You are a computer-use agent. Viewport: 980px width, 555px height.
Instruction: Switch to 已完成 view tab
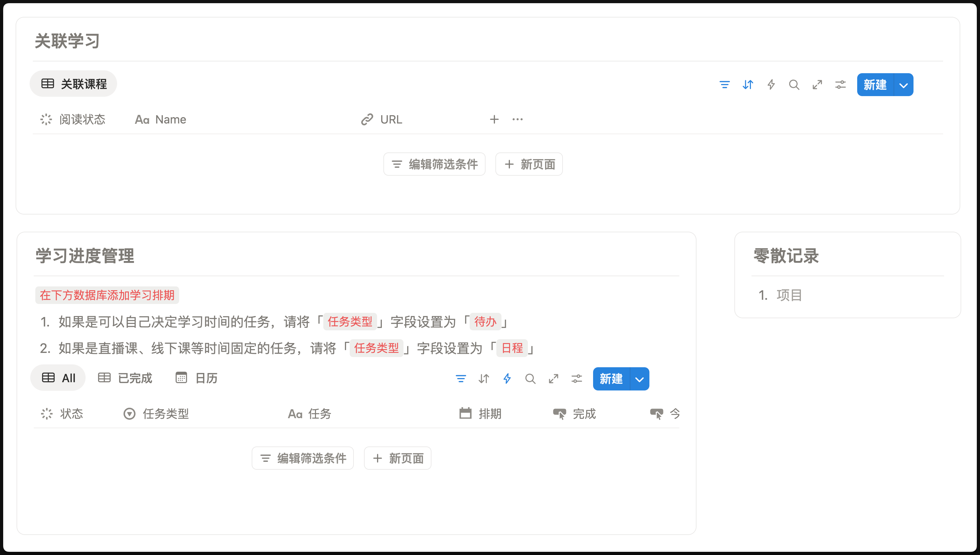pyautogui.click(x=125, y=378)
